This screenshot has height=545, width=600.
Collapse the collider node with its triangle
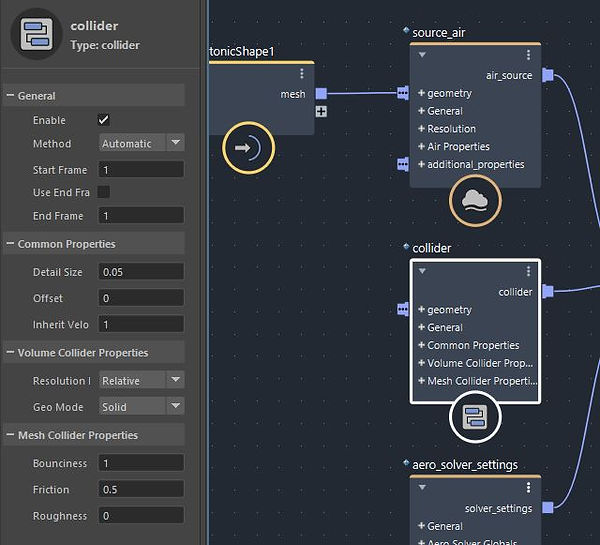(422, 271)
